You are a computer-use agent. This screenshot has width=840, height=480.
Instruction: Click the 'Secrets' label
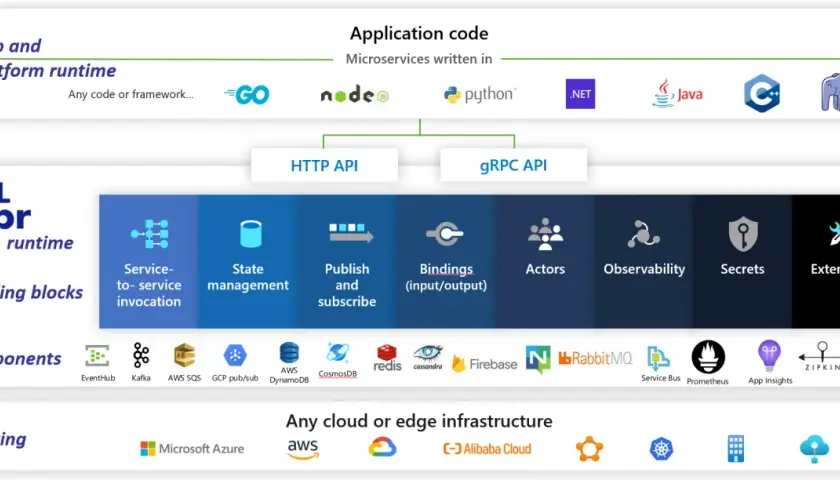pyautogui.click(x=742, y=269)
